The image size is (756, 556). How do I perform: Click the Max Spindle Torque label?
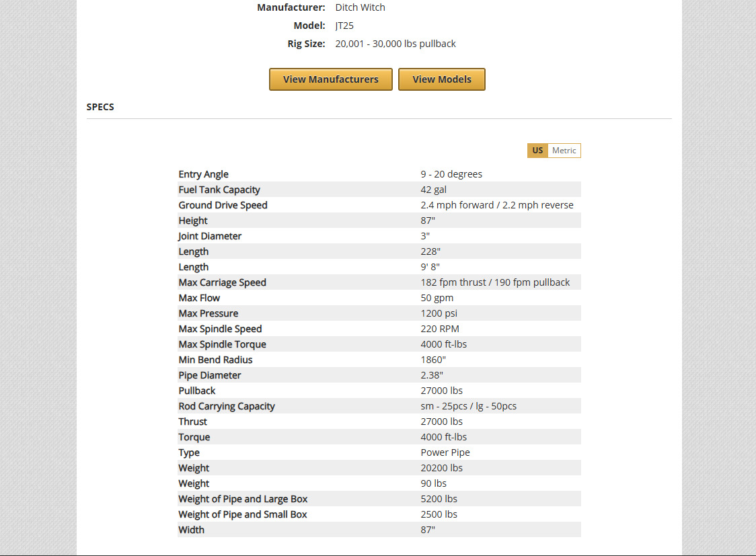[222, 344]
